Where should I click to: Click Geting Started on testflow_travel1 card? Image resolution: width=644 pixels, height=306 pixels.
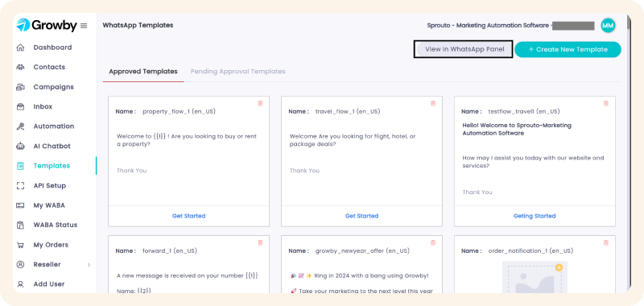click(535, 216)
